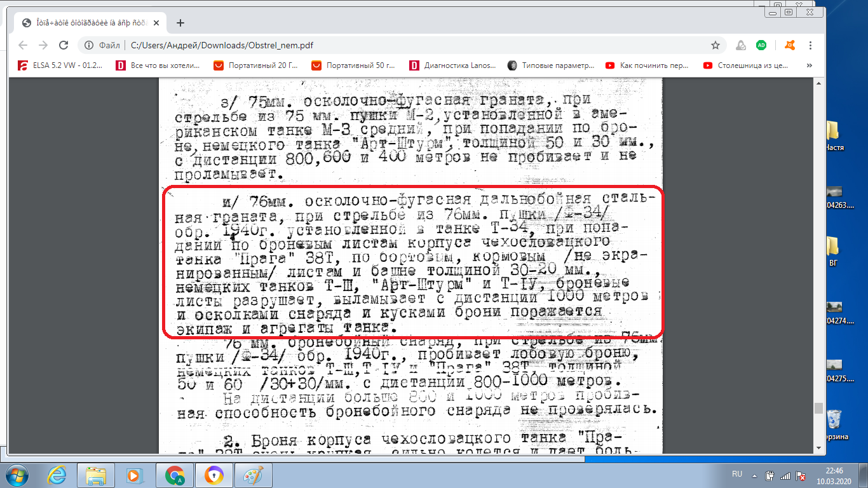Reload the PDF page
This screenshot has height=488, width=868.
(64, 45)
